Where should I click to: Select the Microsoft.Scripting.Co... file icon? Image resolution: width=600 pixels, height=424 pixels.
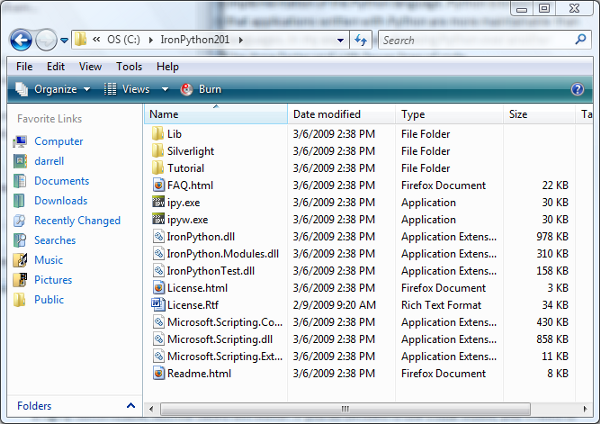click(158, 322)
